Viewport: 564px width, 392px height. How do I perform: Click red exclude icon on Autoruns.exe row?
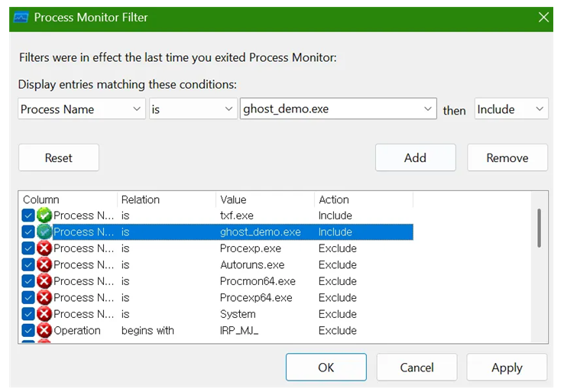(44, 265)
